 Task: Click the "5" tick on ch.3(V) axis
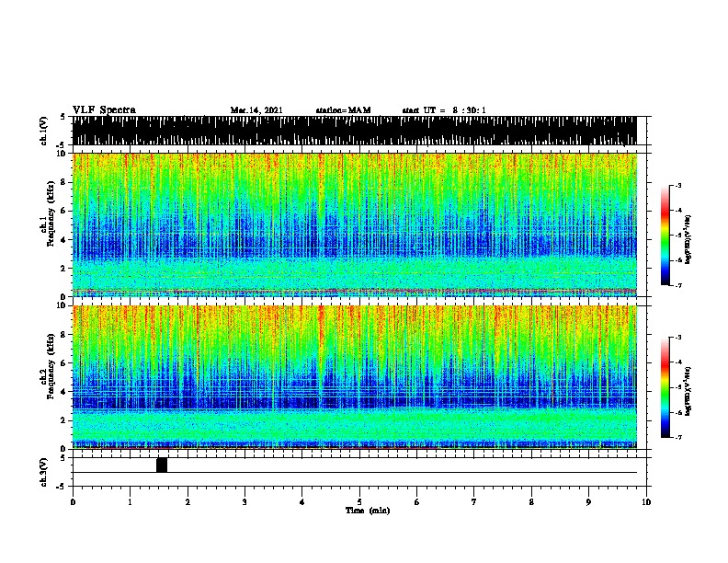(63, 458)
